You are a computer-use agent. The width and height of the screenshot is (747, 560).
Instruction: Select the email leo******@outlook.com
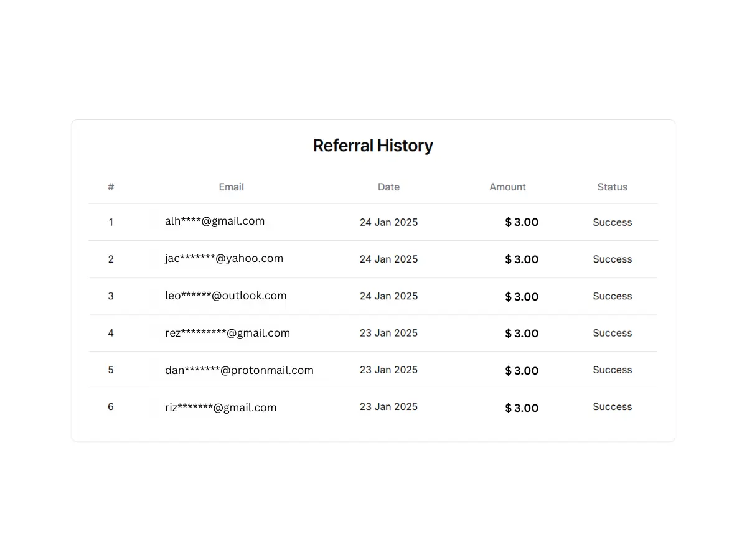pyautogui.click(x=226, y=296)
